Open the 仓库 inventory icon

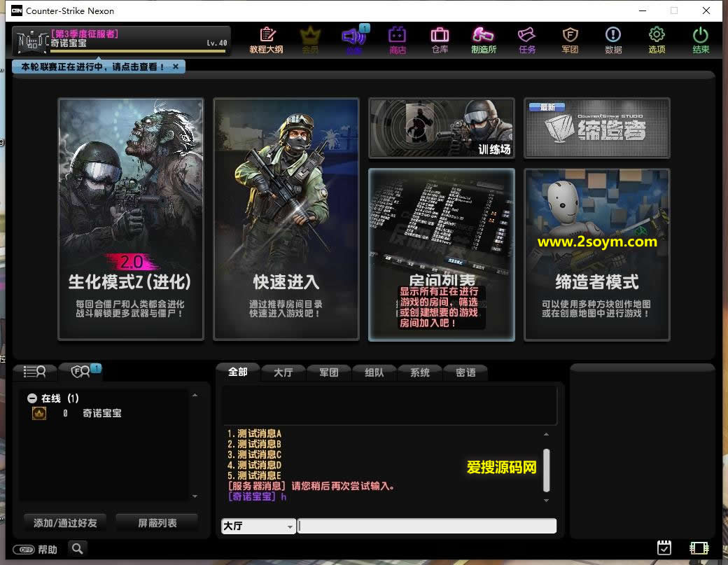[x=440, y=40]
